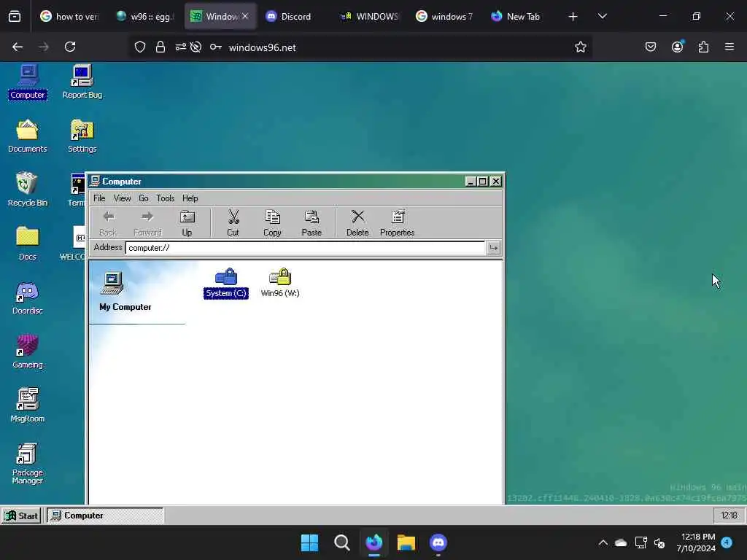Click the Windows 96 Start button

21,516
